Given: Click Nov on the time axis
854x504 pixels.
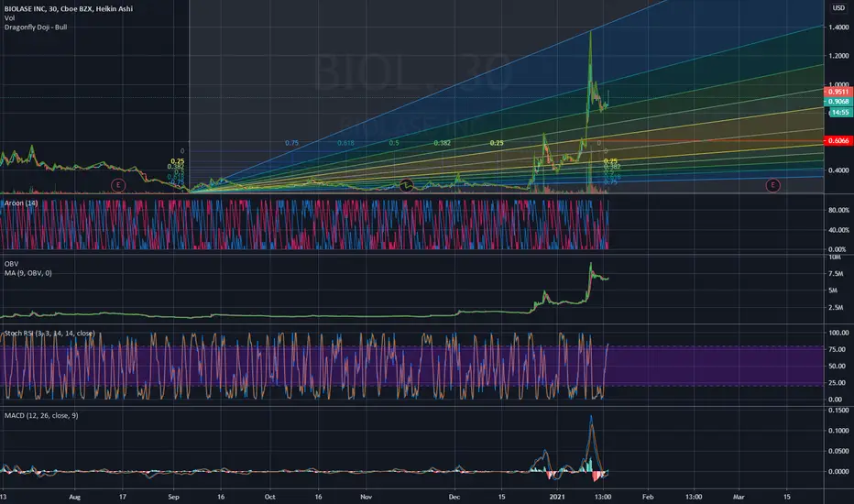Looking at the screenshot, I should 366,497.
